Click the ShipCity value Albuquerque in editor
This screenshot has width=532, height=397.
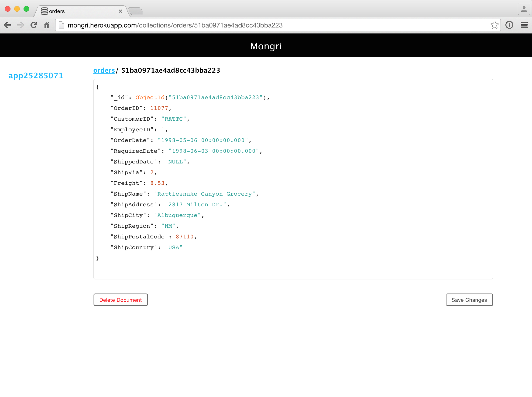(x=178, y=215)
